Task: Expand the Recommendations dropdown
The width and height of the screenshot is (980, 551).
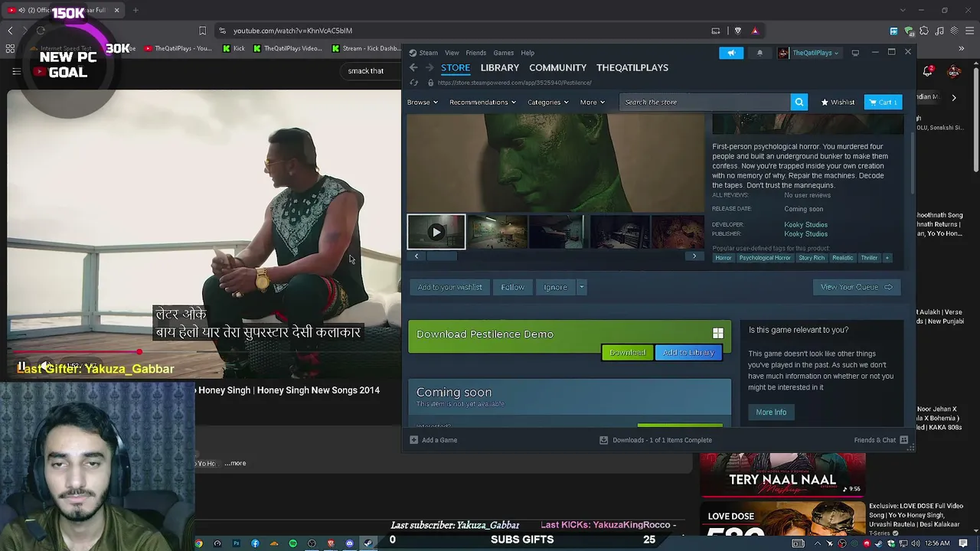Action: point(482,102)
